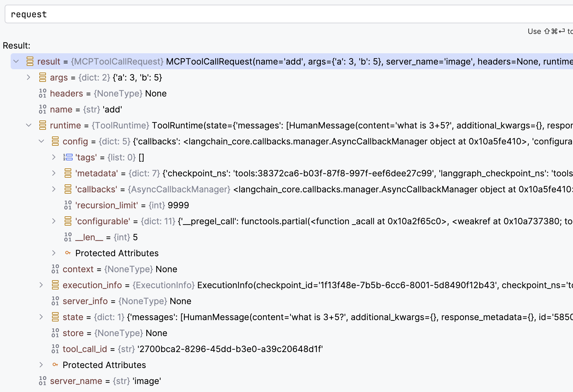
Task: Expand the 'metadata' dict entry
Action: (x=54, y=173)
